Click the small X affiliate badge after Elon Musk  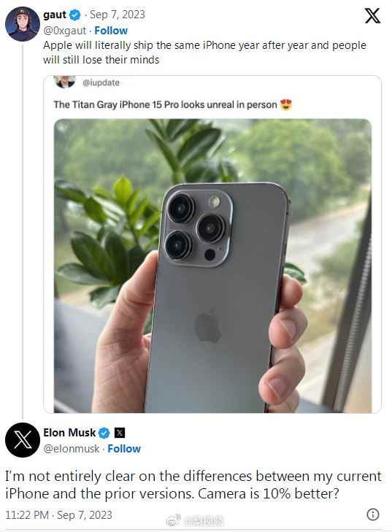pos(120,433)
